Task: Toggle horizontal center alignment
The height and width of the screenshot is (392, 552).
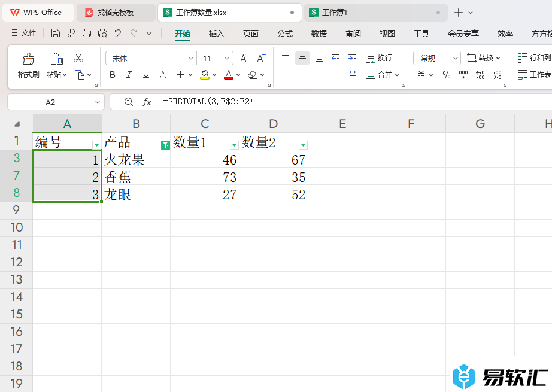Action: (302, 75)
